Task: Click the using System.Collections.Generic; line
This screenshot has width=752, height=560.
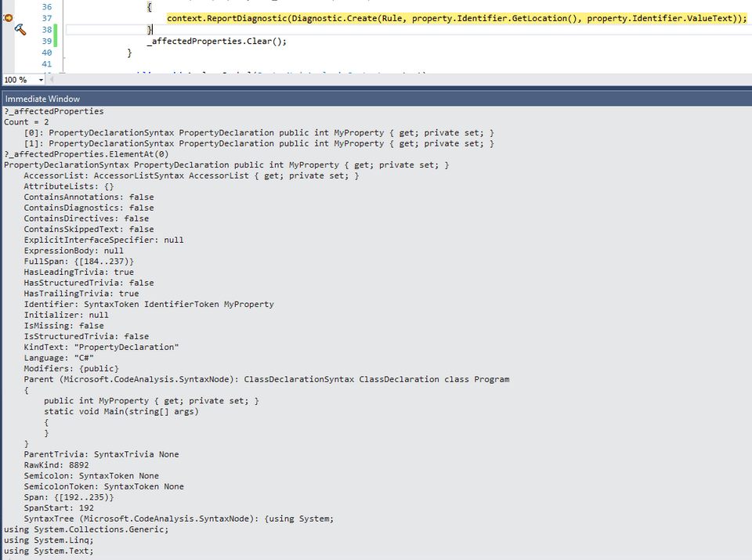Action: pyautogui.click(x=86, y=529)
